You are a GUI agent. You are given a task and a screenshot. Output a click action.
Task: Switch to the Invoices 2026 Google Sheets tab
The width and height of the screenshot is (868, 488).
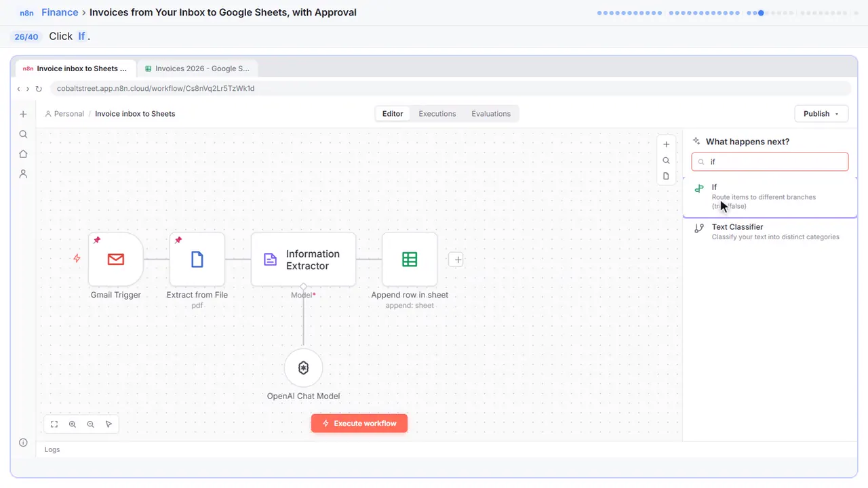(197, 68)
